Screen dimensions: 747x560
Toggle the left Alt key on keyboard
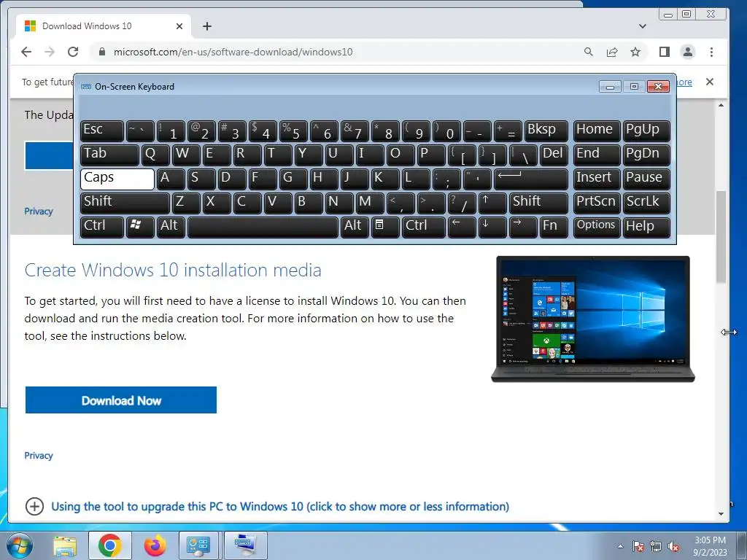171,227
